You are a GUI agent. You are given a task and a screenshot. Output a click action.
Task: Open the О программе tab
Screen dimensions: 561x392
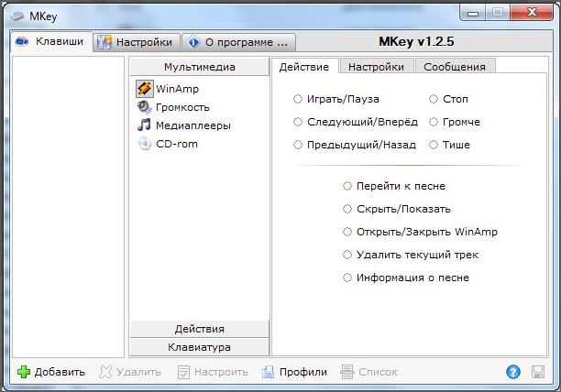click(238, 42)
